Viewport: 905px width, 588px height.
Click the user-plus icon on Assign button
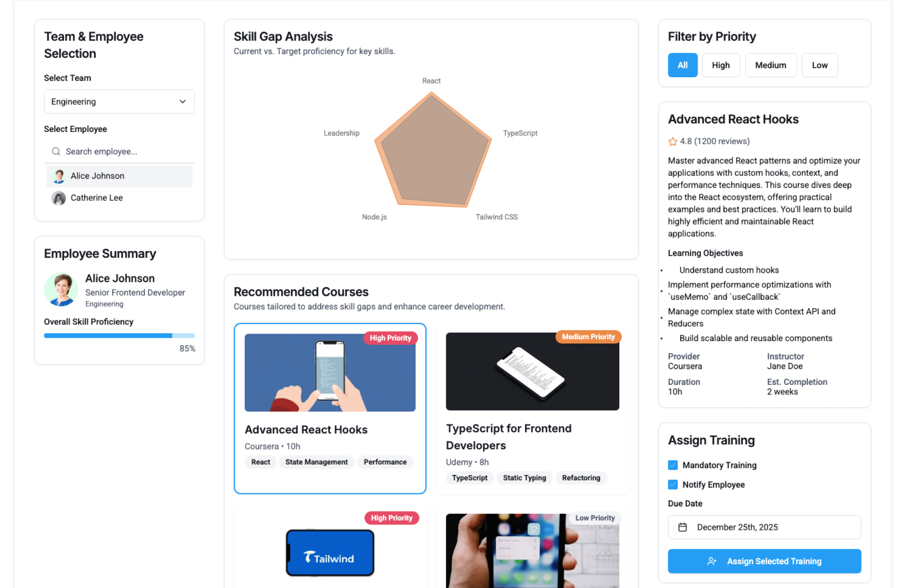712,561
